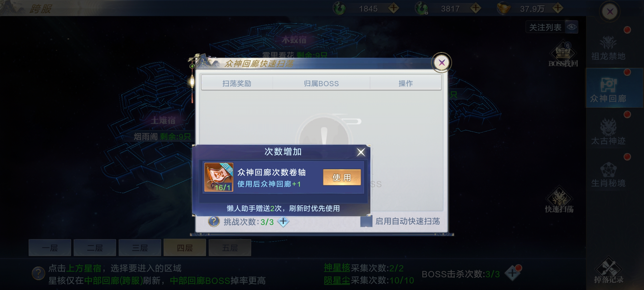The height and width of the screenshot is (290, 644).
Task: Add challenge attempts with plus icon
Action: (283, 222)
